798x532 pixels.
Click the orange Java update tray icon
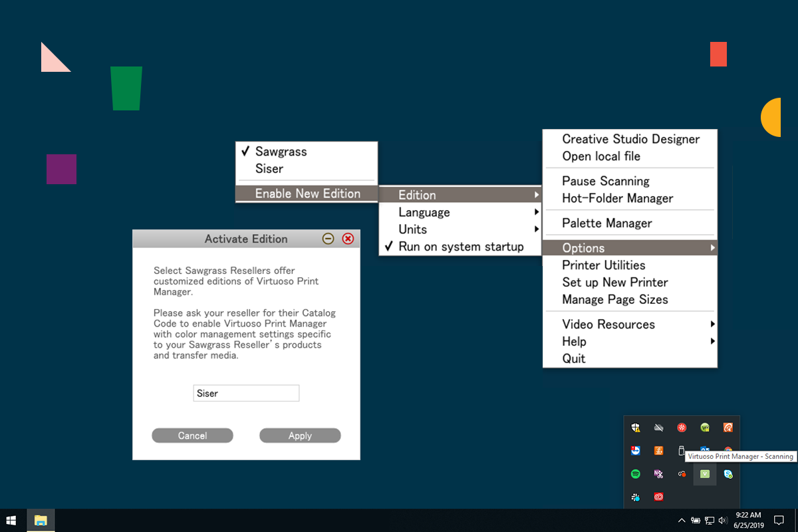pos(658,450)
